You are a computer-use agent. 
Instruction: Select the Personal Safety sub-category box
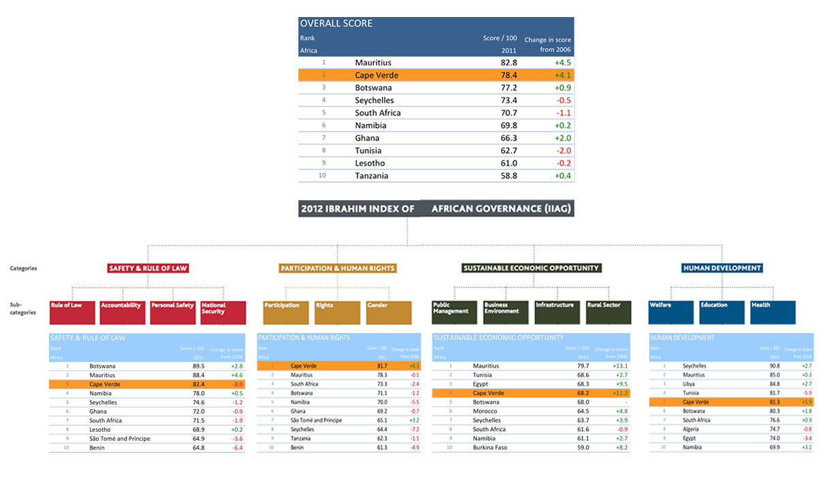point(172,312)
